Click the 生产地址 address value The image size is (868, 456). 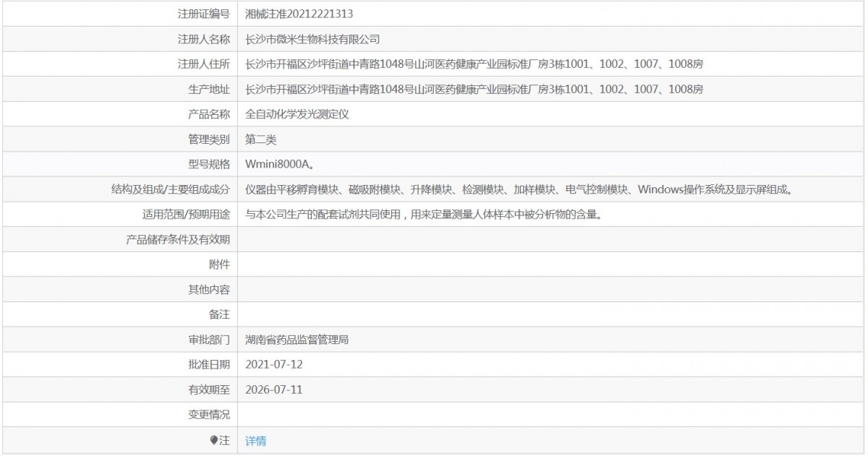click(x=474, y=90)
